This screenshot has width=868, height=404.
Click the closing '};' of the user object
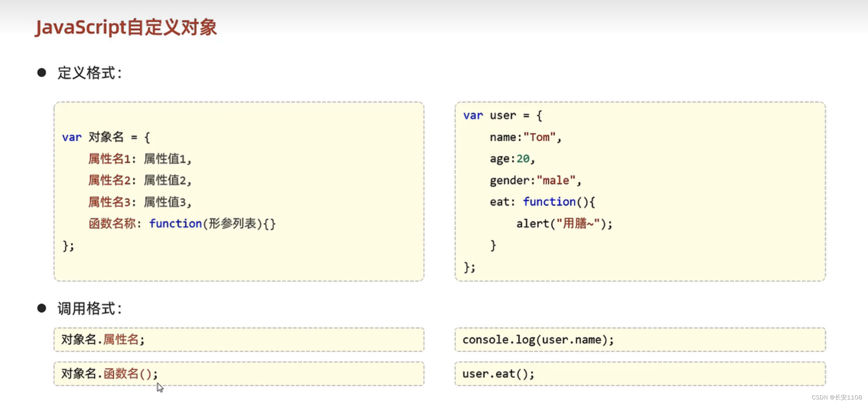(x=469, y=267)
